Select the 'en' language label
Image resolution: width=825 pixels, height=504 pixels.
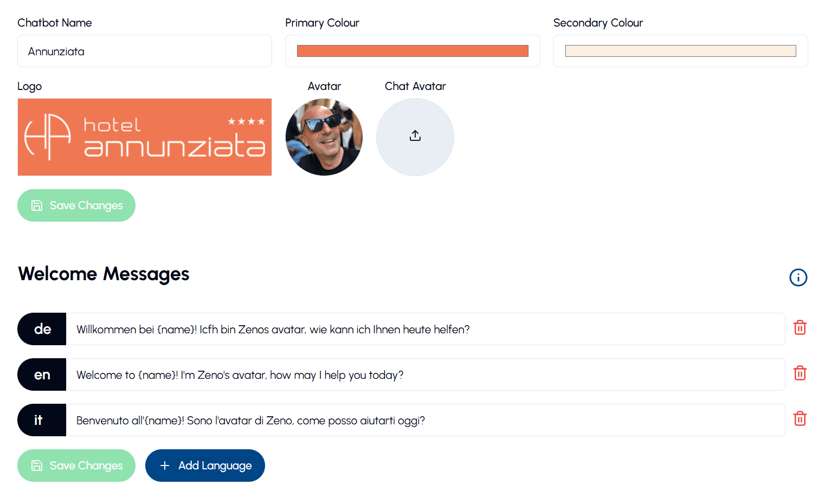(42, 374)
